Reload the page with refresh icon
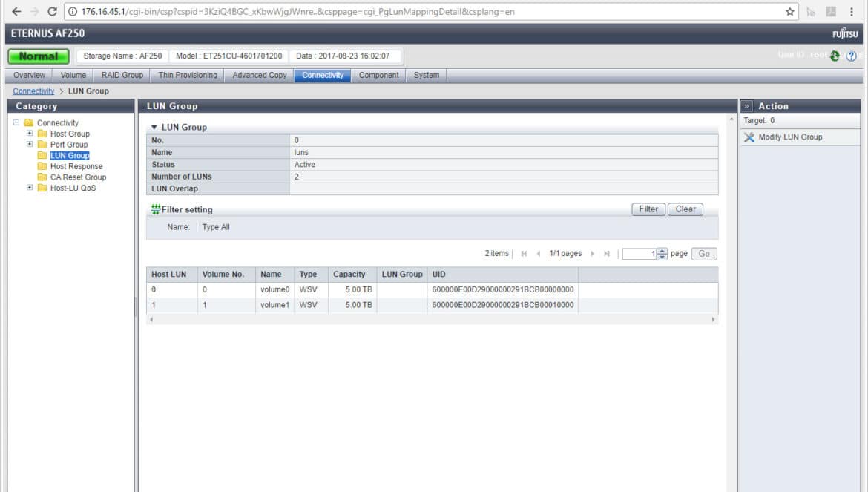 coord(52,11)
